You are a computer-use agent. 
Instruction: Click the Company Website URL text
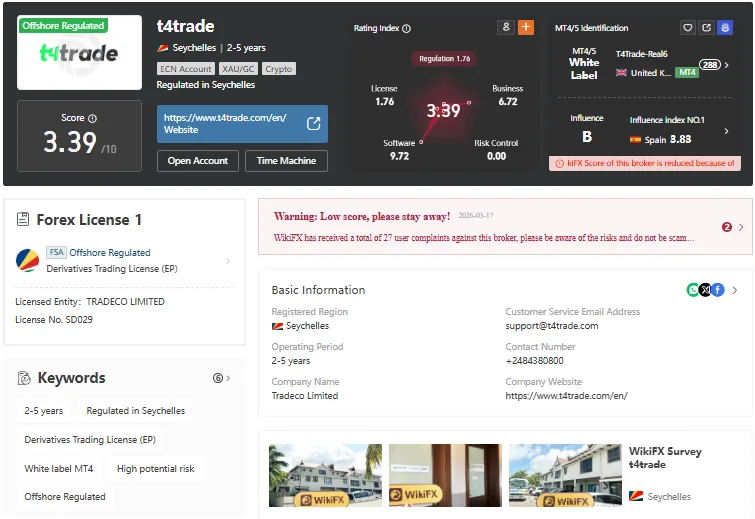[567, 396]
